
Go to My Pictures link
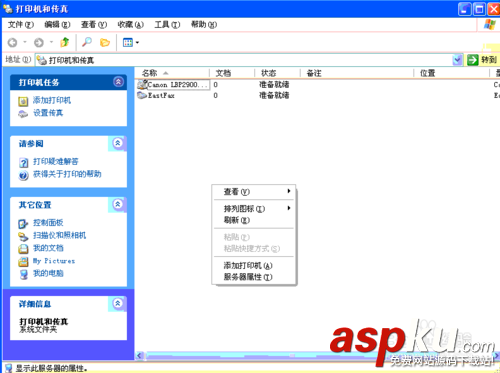coord(54,261)
